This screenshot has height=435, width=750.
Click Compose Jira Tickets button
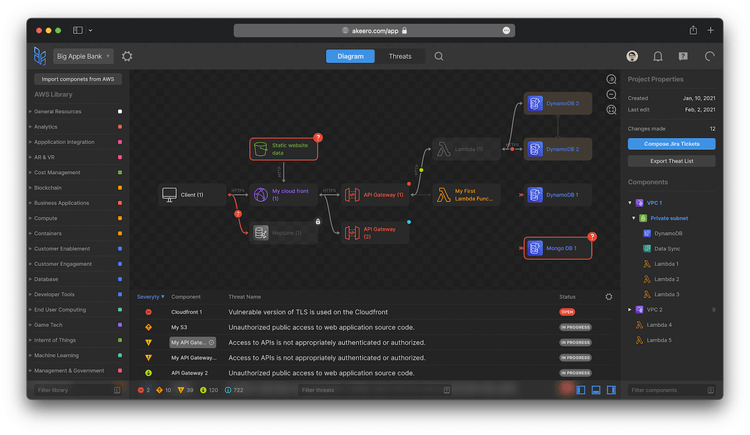click(672, 144)
